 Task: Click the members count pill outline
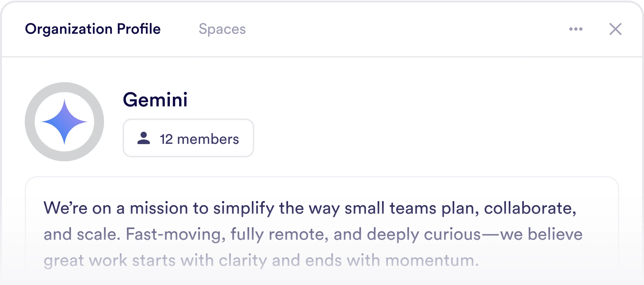188,138
